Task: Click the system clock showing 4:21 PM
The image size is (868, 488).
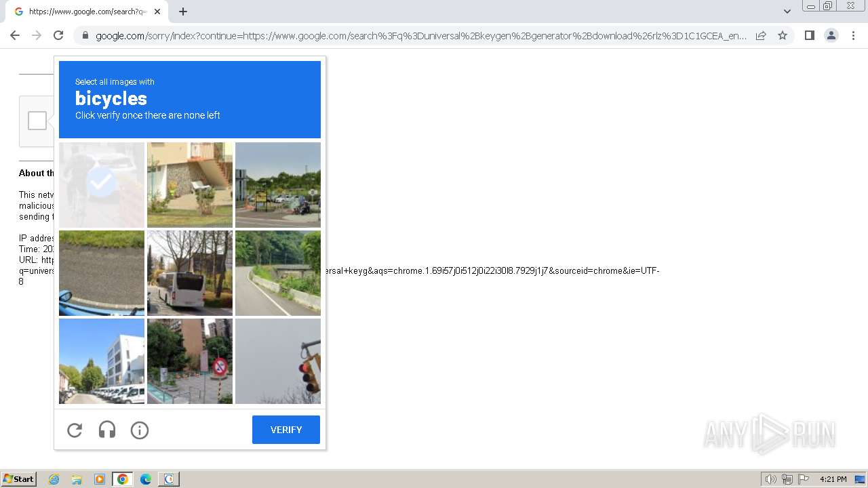Action: pyautogui.click(x=833, y=479)
